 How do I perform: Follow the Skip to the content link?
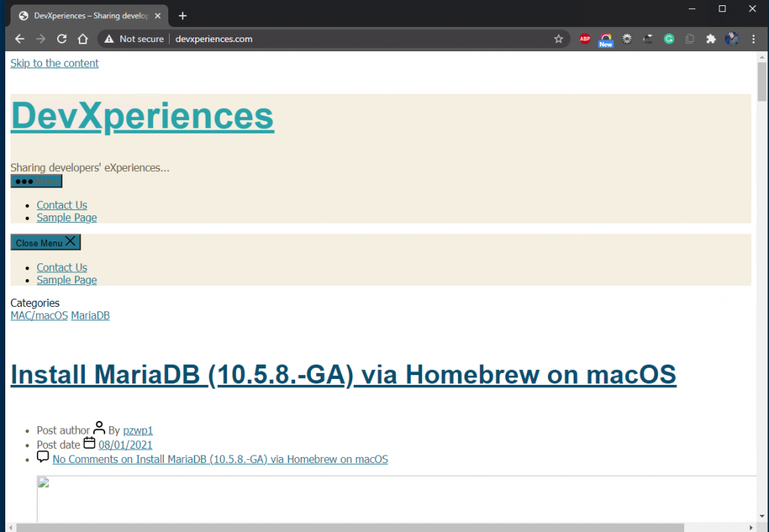pyautogui.click(x=54, y=63)
